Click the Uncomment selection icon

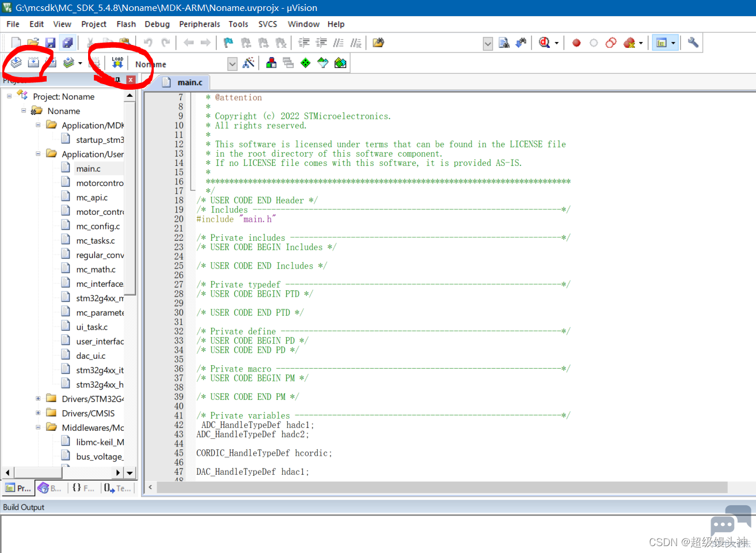356,43
